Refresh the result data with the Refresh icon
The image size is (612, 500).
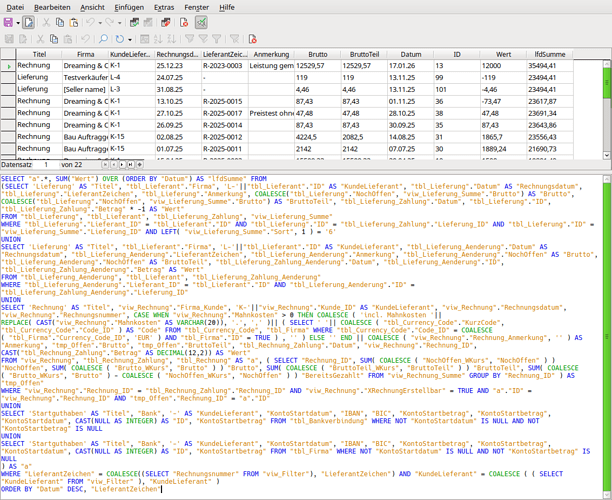(x=120, y=39)
